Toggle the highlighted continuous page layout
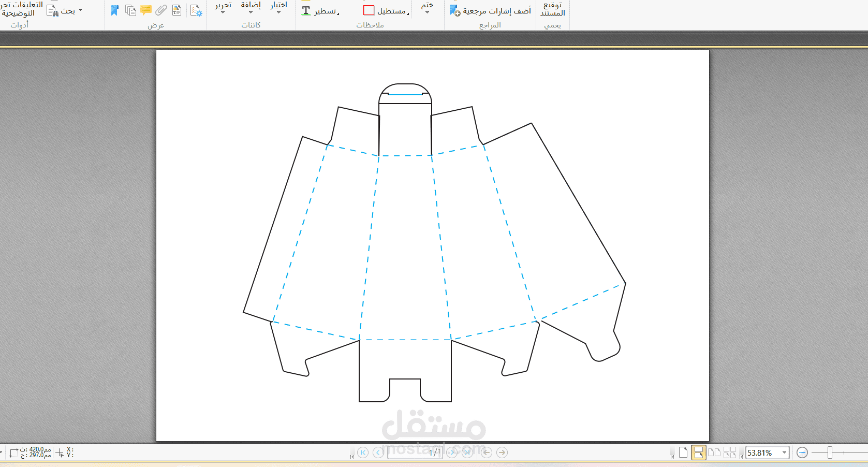 pyautogui.click(x=699, y=453)
